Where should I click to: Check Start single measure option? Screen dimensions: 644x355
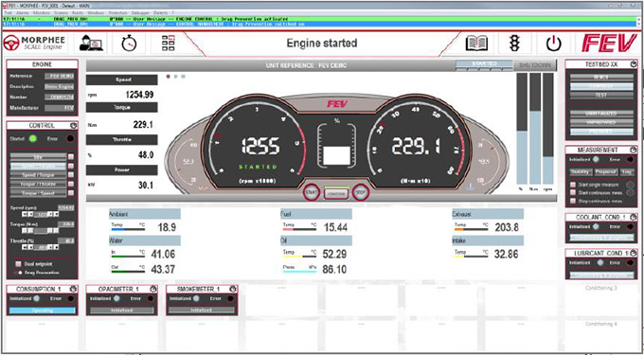pos(573,186)
